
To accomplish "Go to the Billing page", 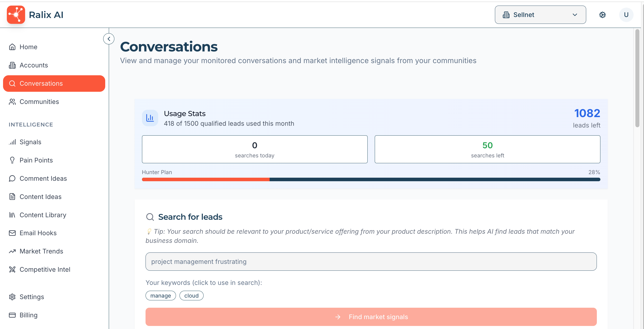I will tap(29, 315).
